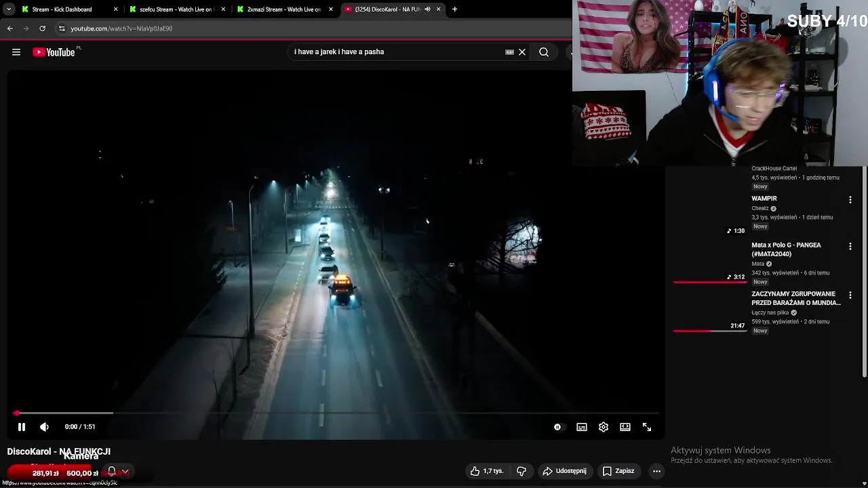Open the WAMPIR recommended video title
The width and height of the screenshot is (868, 488).
764,199
